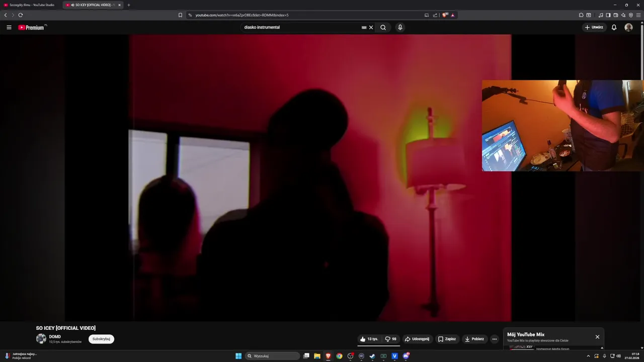644x362 pixels.
Task: Click the taskbar Wyszukaj search box
Action: point(273,356)
